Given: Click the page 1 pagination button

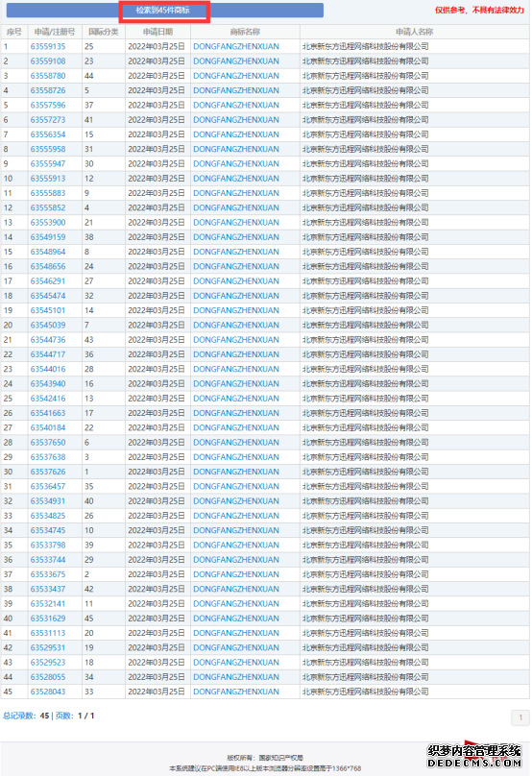Looking at the screenshot, I should click(520, 717).
